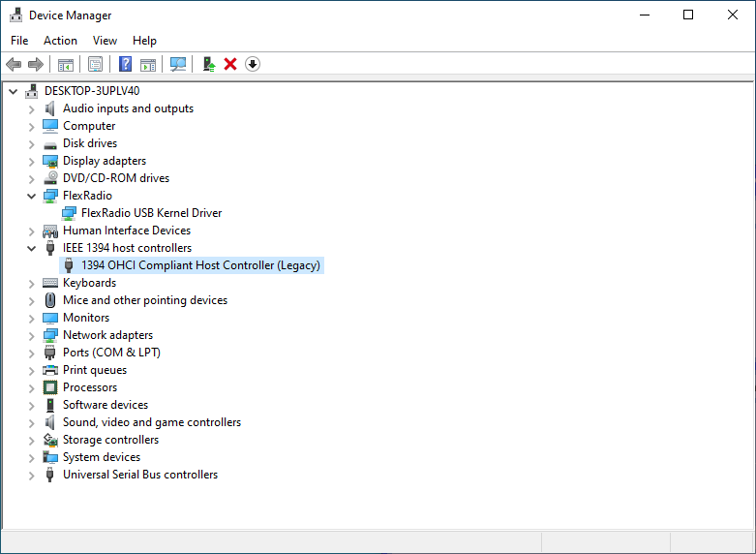
Task: Select FlexRadio USB Kernel Driver device
Action: coord(151,213)
